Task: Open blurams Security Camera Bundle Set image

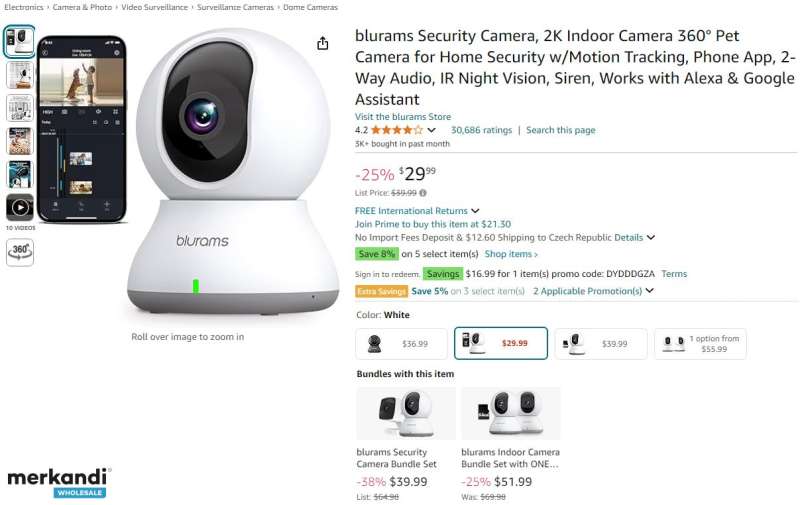Action: click(x=406, y=413)
